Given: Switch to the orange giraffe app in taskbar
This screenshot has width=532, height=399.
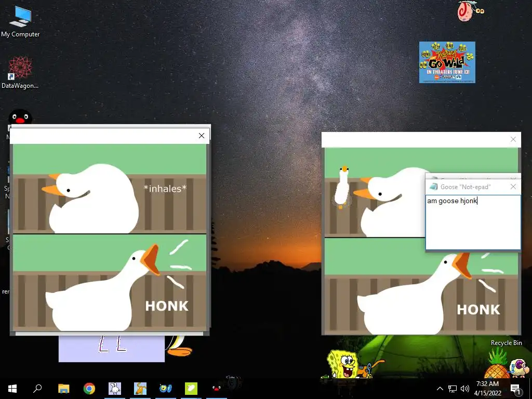Looking at the screenshot, I should [140, 389].
